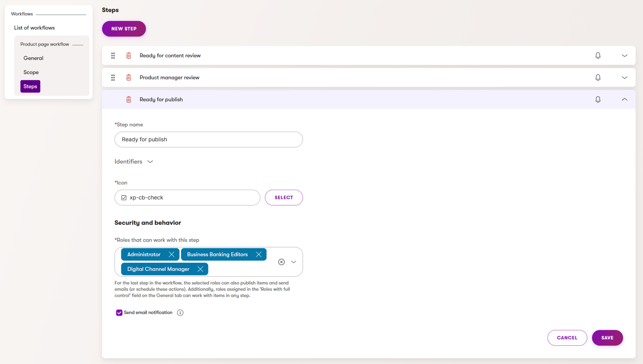Grab the drag handle of "Product manager review"
This screenshot has height=364, width=643.
(x=113, y=77)
